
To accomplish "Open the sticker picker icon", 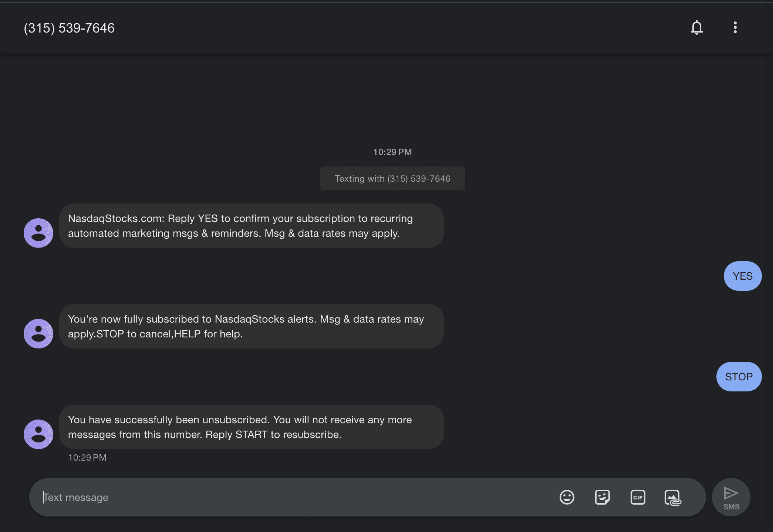I will 602,497.
